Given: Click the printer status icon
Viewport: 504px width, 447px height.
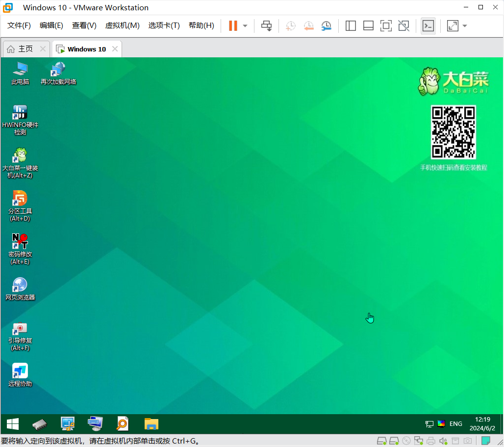Looking at the screenshot, I should 431,441.
